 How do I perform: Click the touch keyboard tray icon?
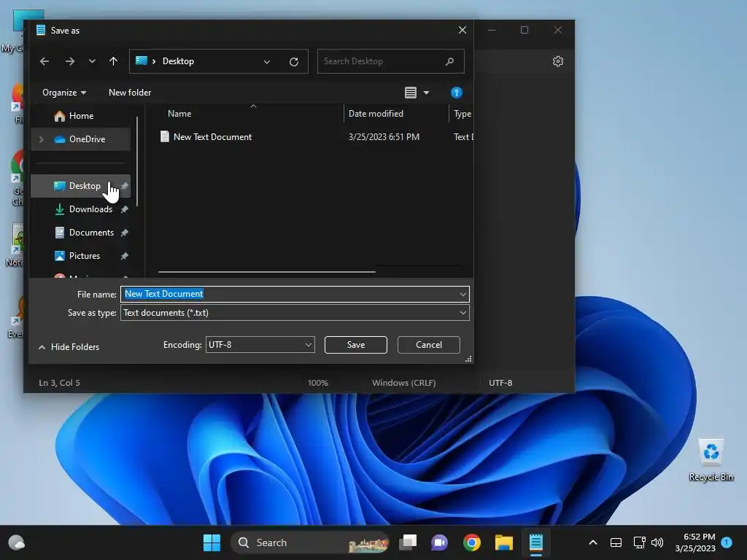tap(616, 542)
